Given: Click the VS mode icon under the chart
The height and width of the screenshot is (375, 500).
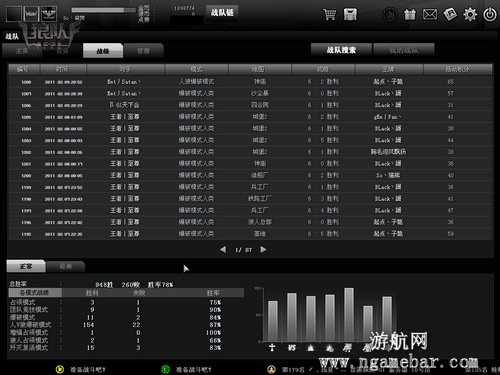Looking at the screenshot, I should click(x=292, y=348).
